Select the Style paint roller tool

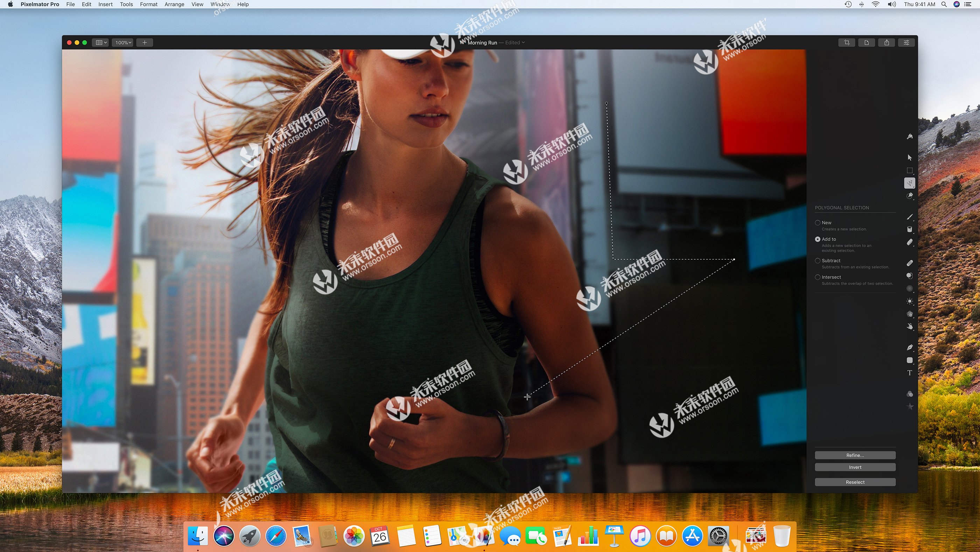pos(909,136)
